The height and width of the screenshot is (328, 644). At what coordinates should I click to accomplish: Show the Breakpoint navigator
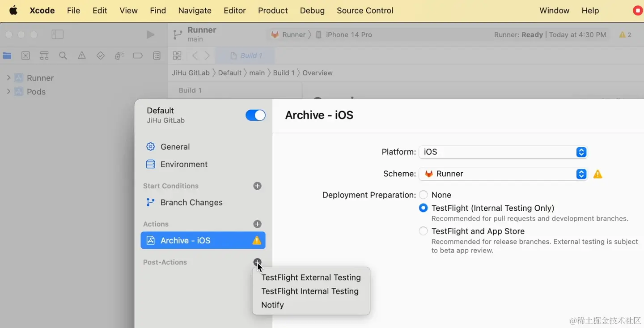point(138,55)
